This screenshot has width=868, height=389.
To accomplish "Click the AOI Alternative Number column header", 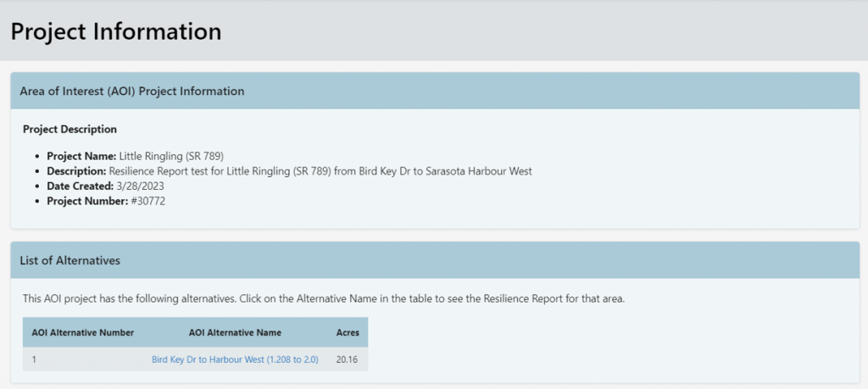I will pyautogui.click(x=83, y=332).
